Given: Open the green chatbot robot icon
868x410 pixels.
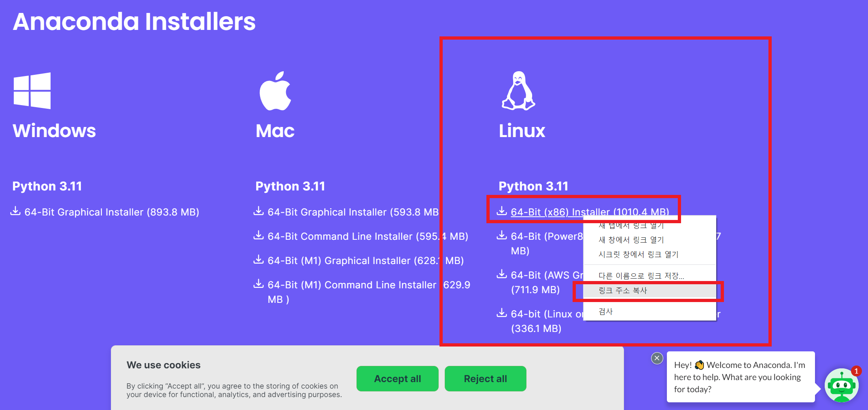Looking at the screenshot, I should coord(842,385).
